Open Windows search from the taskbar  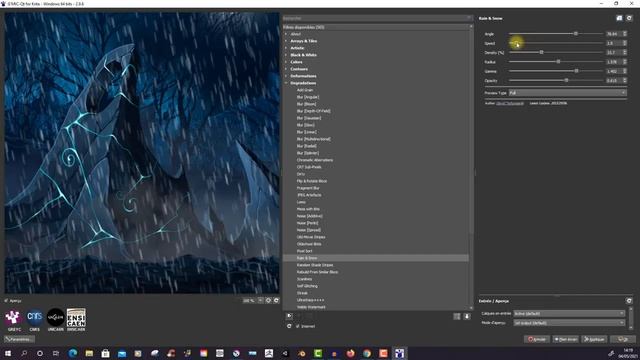coord(24,353)
